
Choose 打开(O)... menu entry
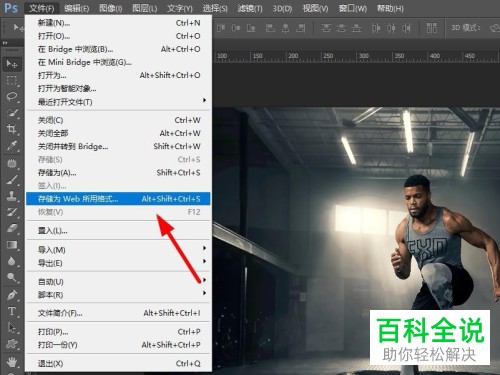coord(118,36)
